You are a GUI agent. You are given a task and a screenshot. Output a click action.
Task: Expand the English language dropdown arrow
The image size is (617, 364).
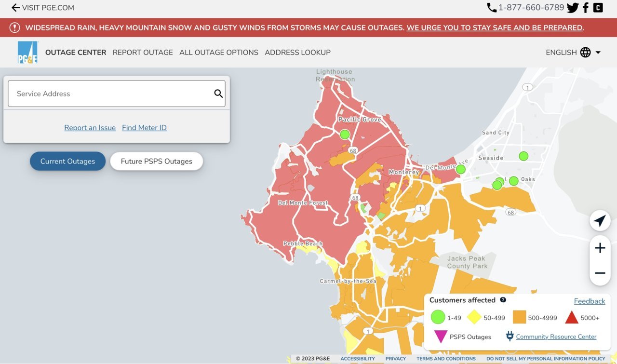pos(598,53)
